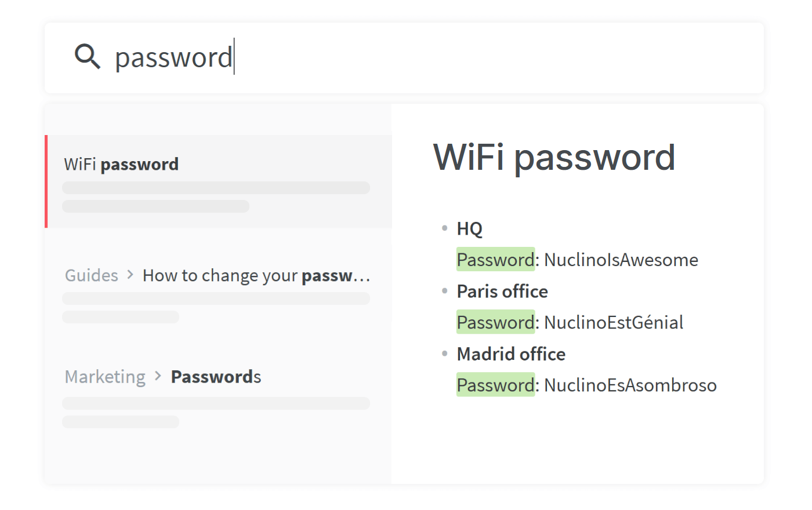
Task: Click the NuclinoEsAsombroso password text
Action: click(630, 385)
